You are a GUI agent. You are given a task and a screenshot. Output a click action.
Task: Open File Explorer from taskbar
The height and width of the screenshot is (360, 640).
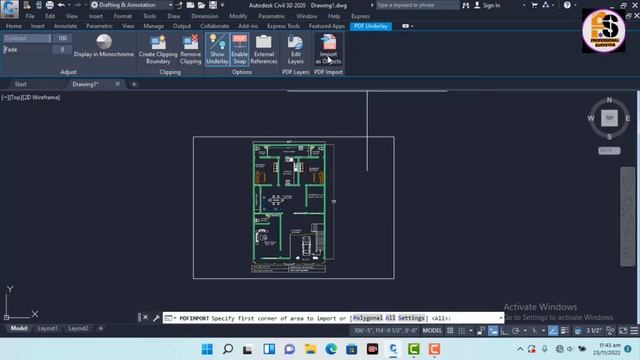coord(310,349)
